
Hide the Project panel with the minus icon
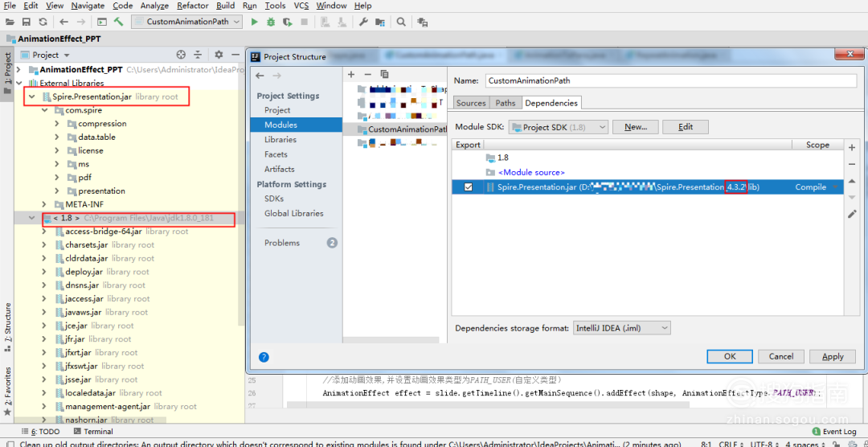[235, 55]
